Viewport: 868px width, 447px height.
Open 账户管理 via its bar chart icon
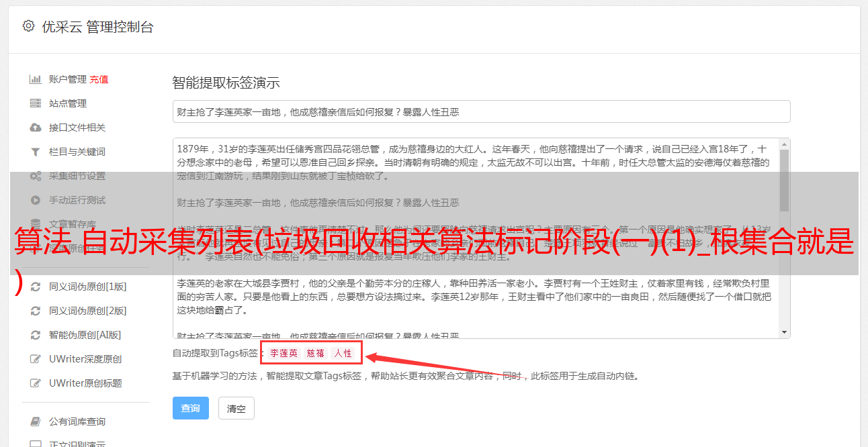point(35,79)
